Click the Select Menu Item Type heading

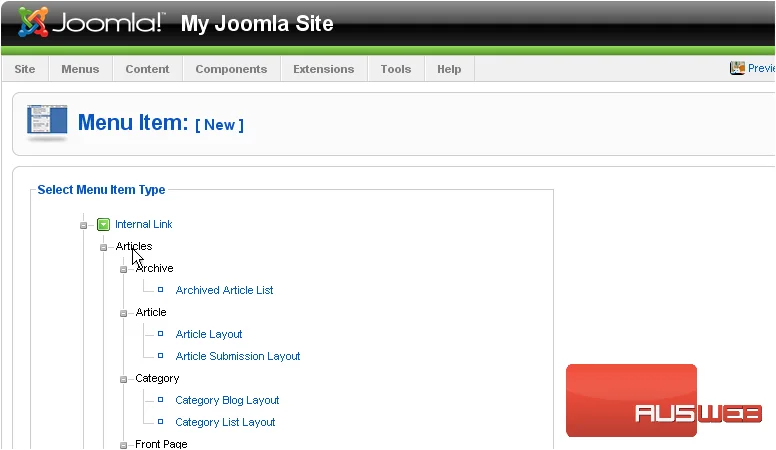[x=101, y=190]
